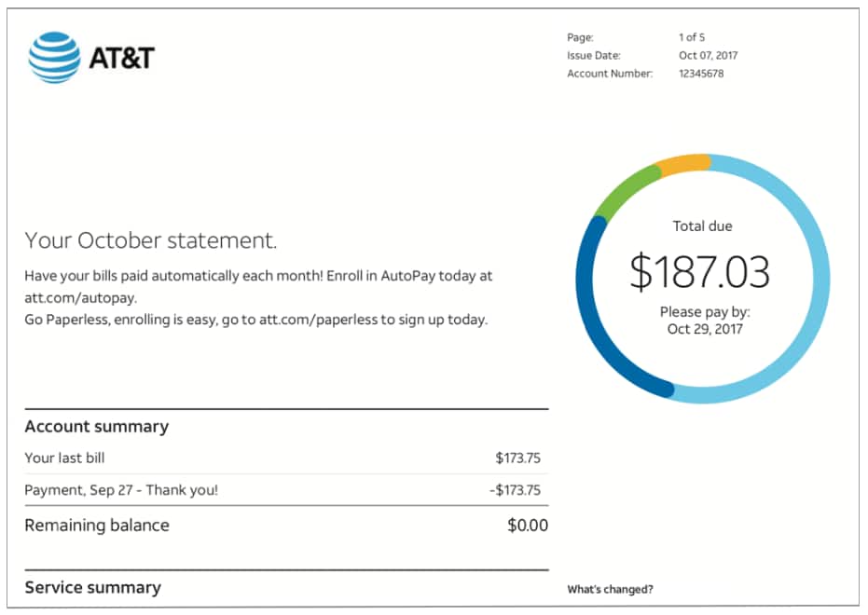This screenshot has width=868, height=615.
Task: Select the yellow segment of the donut chart
Action: [x=684, y=166]
